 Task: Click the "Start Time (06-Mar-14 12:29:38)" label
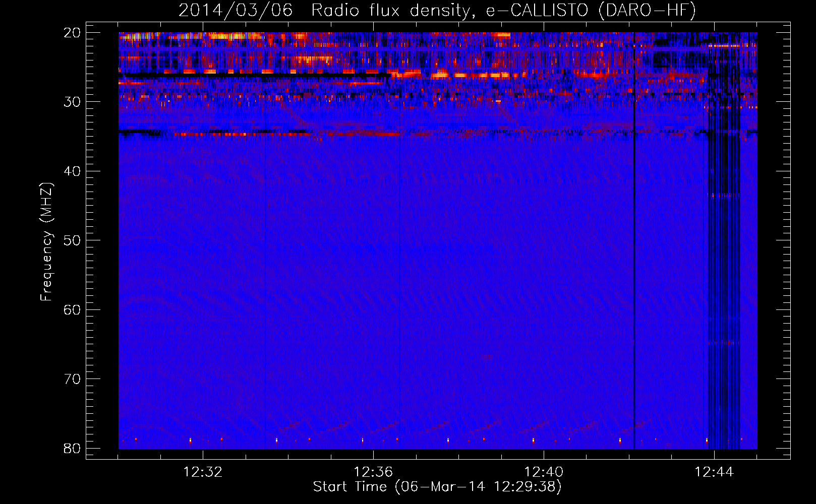pos(437,487)
